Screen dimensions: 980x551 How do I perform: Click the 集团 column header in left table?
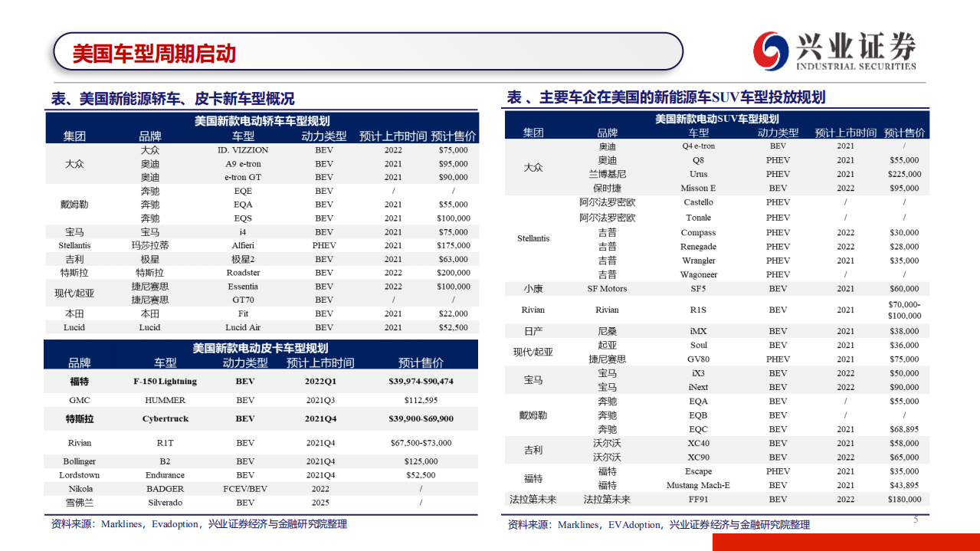[x=74, y=134]
